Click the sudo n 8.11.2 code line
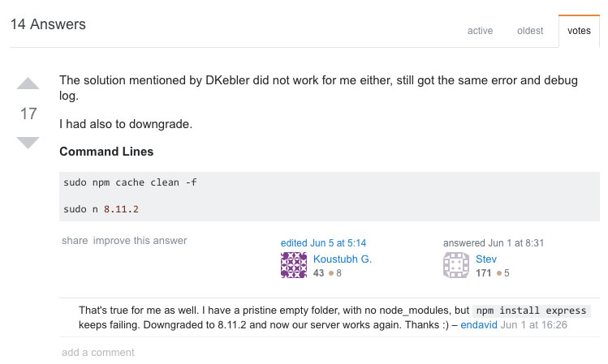 pos(101,209)
